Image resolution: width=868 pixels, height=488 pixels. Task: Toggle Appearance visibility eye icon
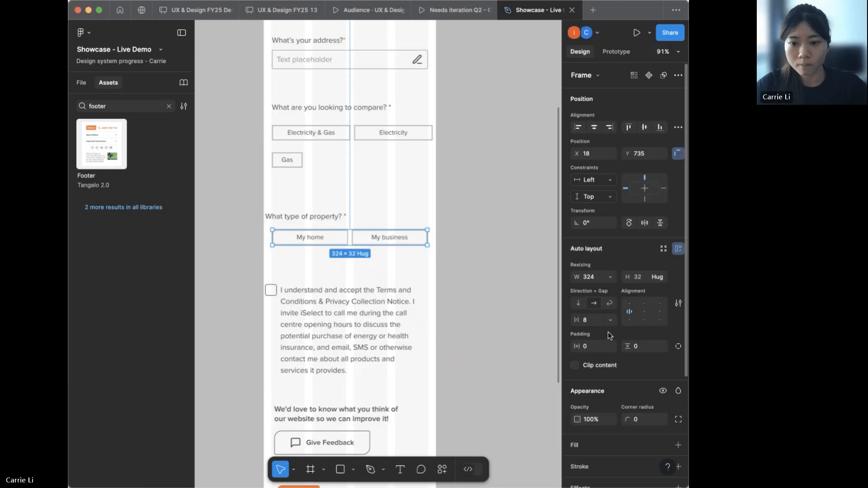point(663,391)
